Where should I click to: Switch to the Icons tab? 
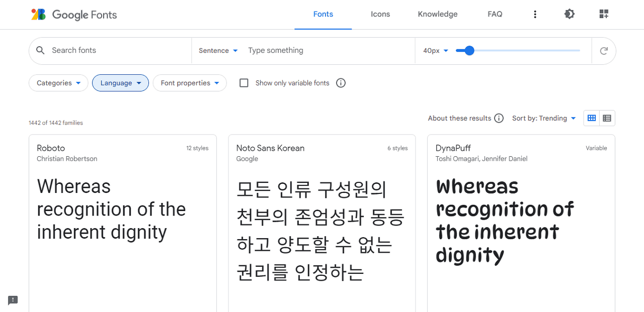pos(380,14)
